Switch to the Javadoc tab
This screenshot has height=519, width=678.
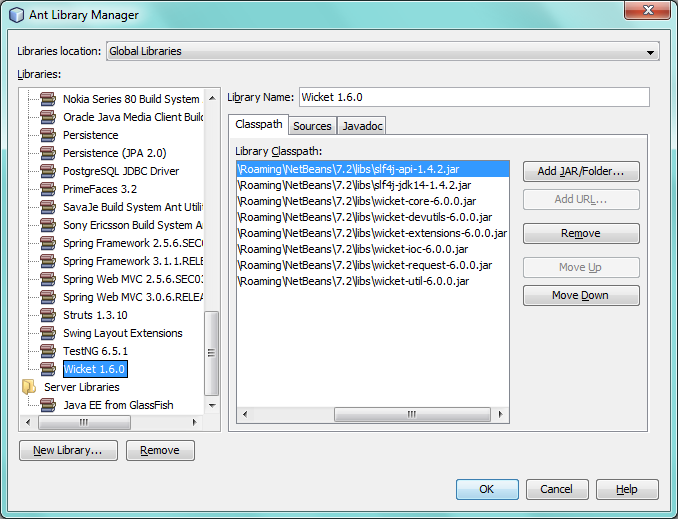point(361,126)
